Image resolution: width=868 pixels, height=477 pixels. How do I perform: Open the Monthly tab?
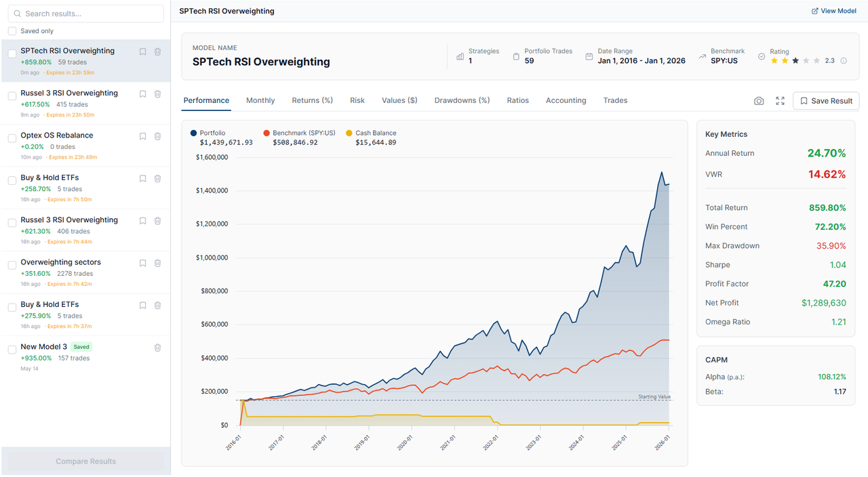[260, 100]
